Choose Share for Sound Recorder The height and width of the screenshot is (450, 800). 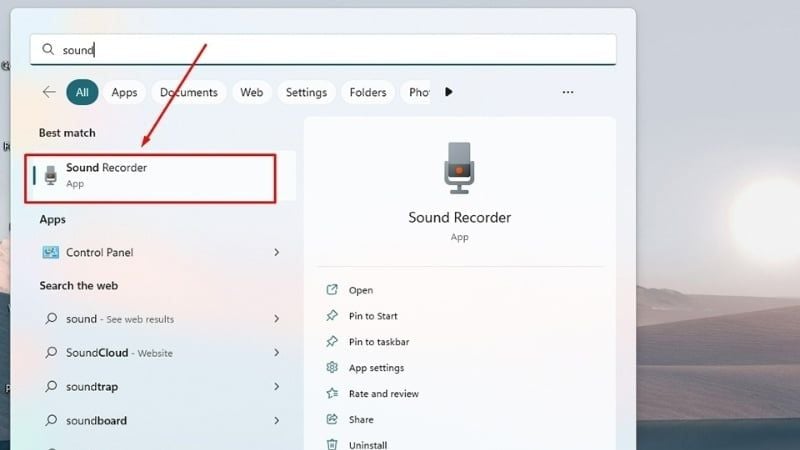tap(361, 420)
